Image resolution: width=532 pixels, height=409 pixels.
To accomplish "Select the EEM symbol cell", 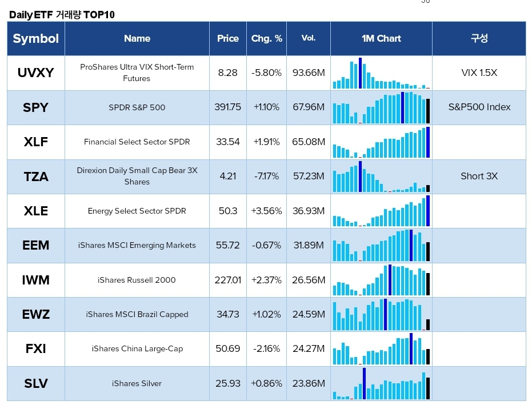I will (x=35, y=246).
